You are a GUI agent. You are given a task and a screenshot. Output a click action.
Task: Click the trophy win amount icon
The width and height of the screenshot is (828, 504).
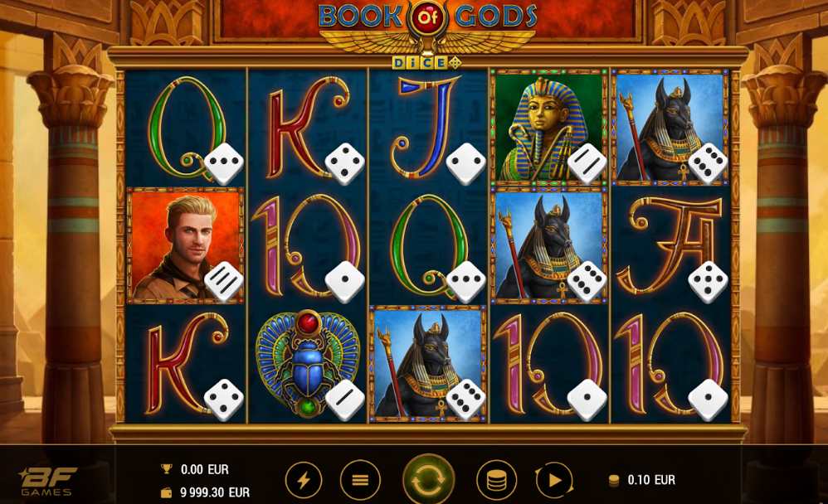click(166, 468)
